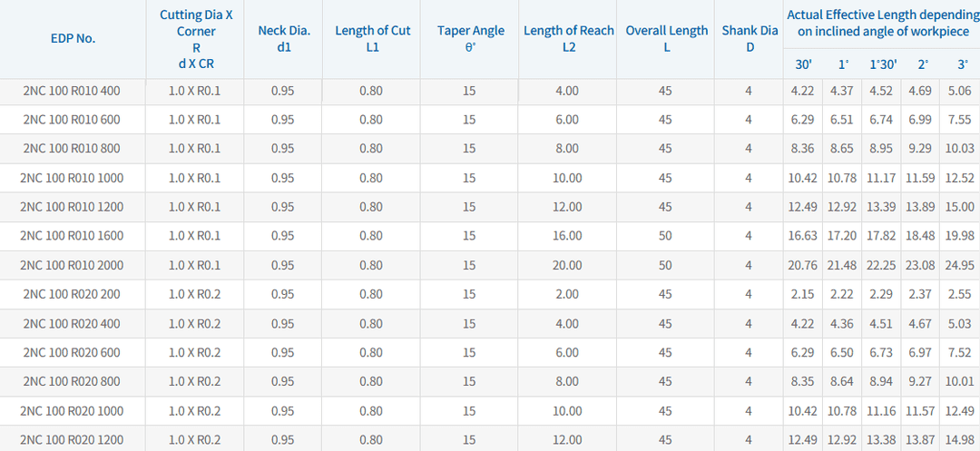Select product 2NC 100 R010 400
This screenshot has height=451, width=980.
point(72,91)
